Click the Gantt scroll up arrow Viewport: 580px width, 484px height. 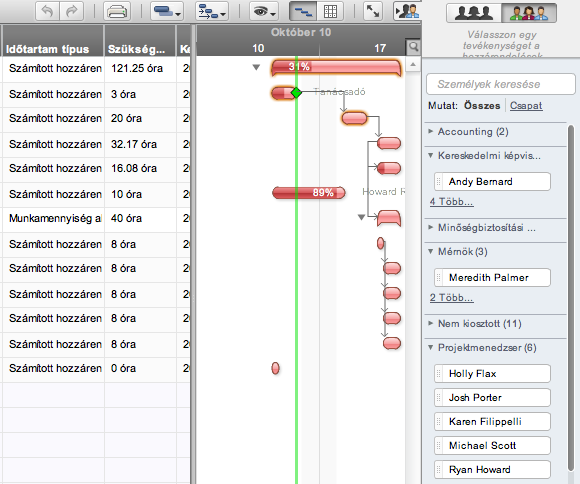[413, 65]
